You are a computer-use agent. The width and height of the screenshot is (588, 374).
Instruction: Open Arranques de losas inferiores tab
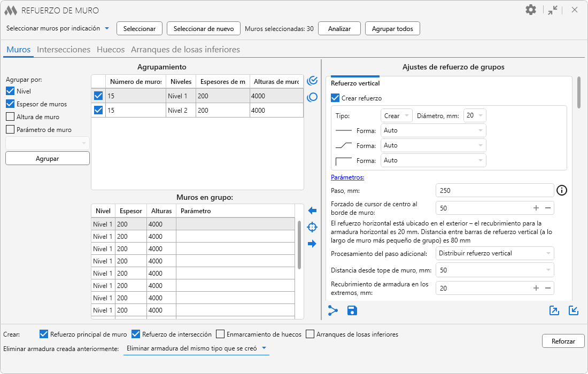tap(185, 50)
